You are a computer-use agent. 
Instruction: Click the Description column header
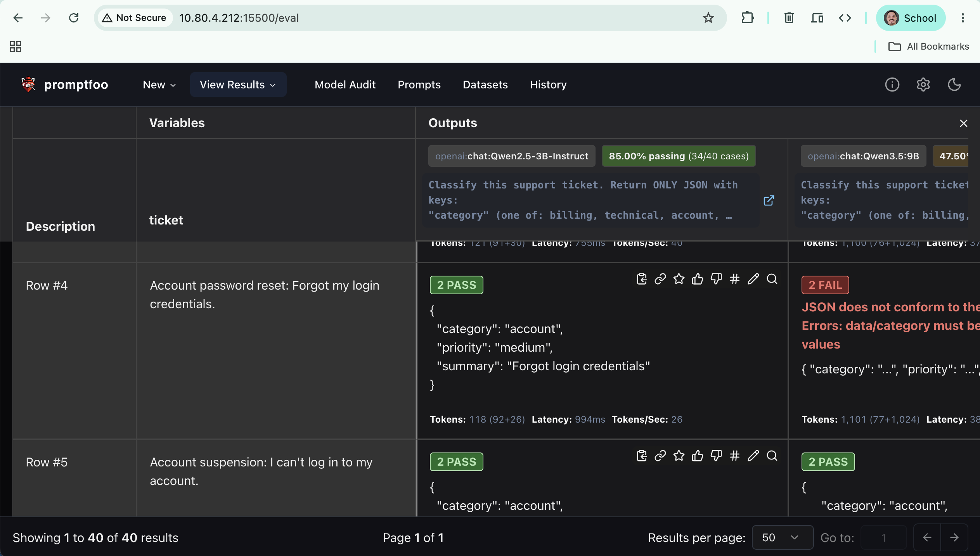click(61, 226)
